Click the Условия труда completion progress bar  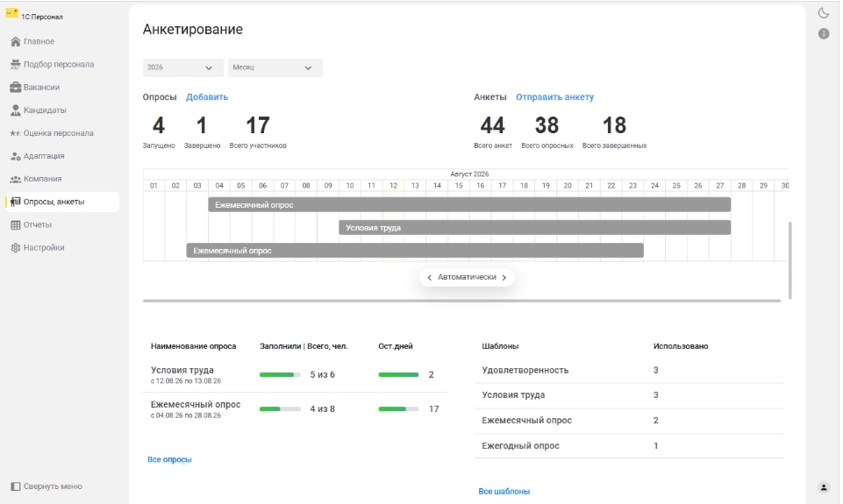coord(280,375)
